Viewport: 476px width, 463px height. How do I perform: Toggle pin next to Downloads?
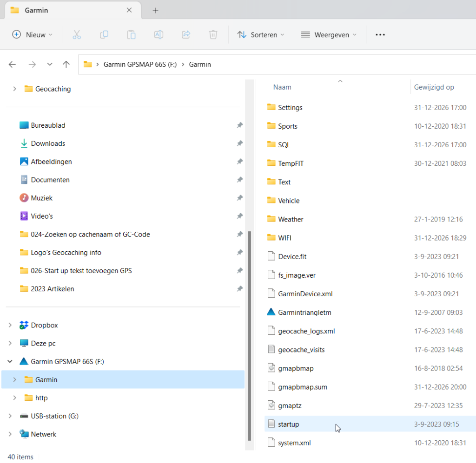pos(239,143)
